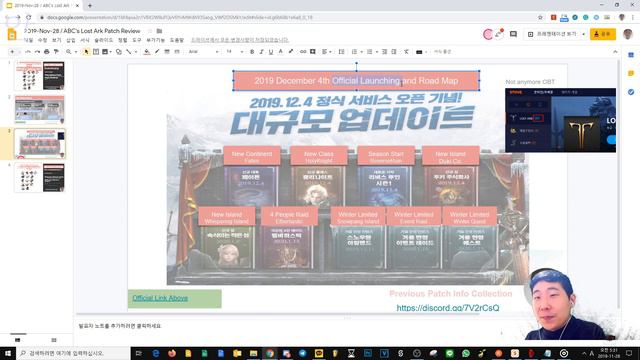Click the Windows taskbar search box
This screenshot has width=640, height=360.
pyautogui.click(x=73, y=353)
